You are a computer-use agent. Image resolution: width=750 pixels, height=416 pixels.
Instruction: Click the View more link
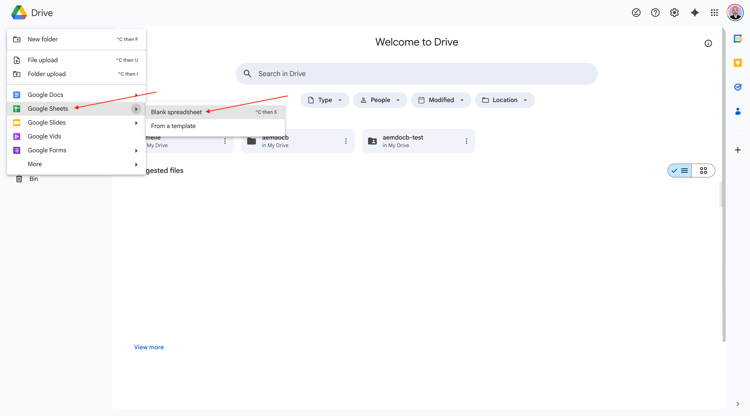149,347
